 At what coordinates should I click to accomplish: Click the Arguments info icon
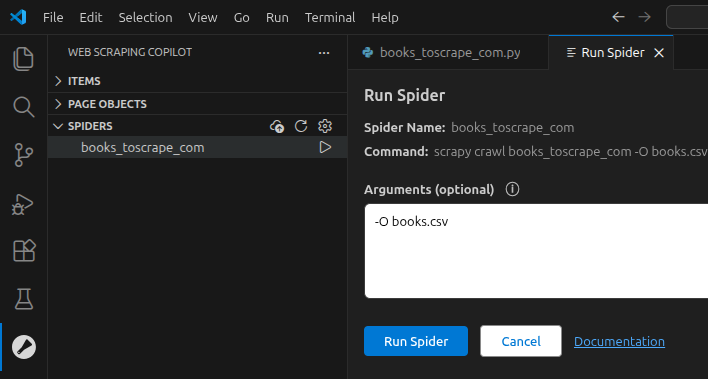(512, 189)
